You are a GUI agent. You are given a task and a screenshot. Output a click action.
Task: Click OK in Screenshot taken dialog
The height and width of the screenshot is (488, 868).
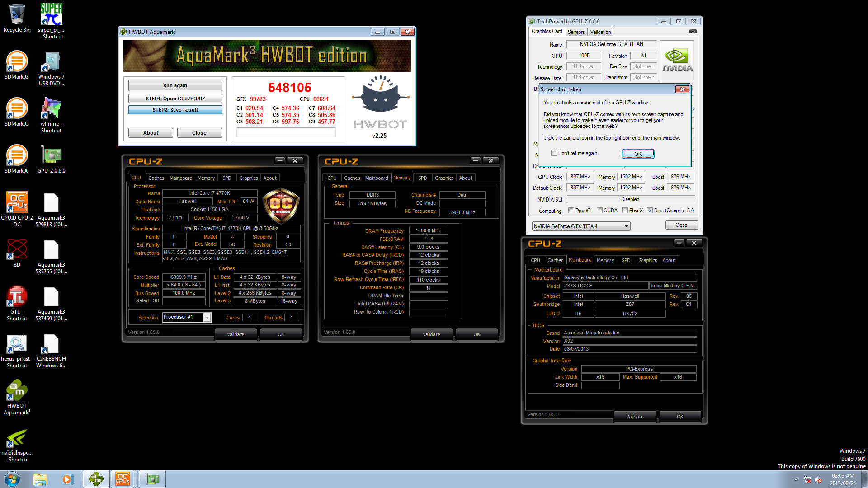point(637,154)
